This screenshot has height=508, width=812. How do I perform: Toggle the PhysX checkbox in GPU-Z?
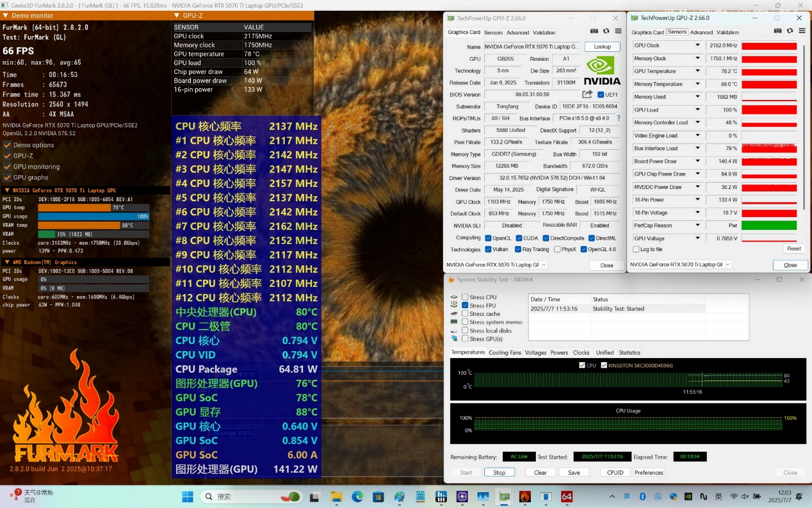point(557,249)
